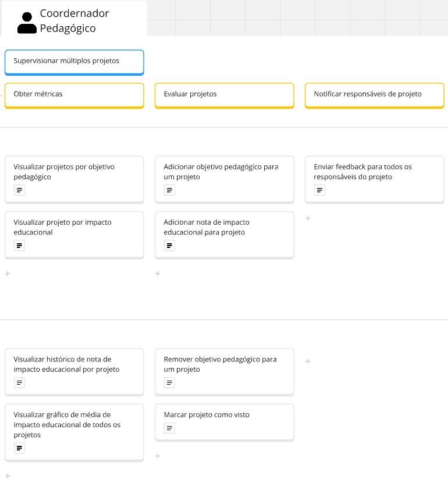The width and height of the screenshot is (448, 479).
Task: Select the Supervisionar múltiplos projetos blue card
Action: [x=74, y=62]
